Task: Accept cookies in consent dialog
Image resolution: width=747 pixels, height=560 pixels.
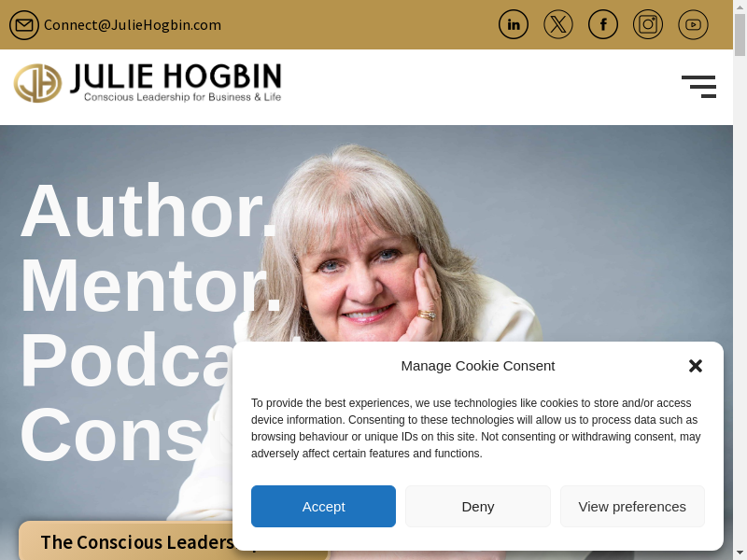Action: tap(323, 506)
